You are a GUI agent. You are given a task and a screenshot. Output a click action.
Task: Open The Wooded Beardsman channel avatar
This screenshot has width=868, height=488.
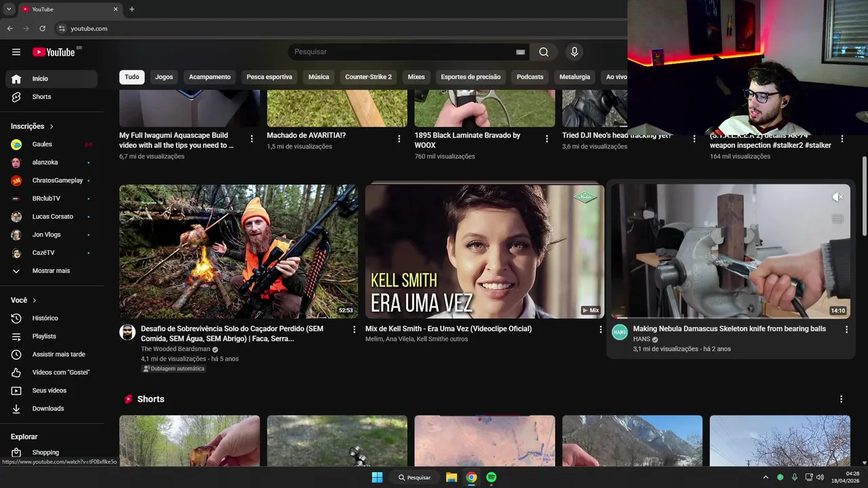tap(127, 332)
